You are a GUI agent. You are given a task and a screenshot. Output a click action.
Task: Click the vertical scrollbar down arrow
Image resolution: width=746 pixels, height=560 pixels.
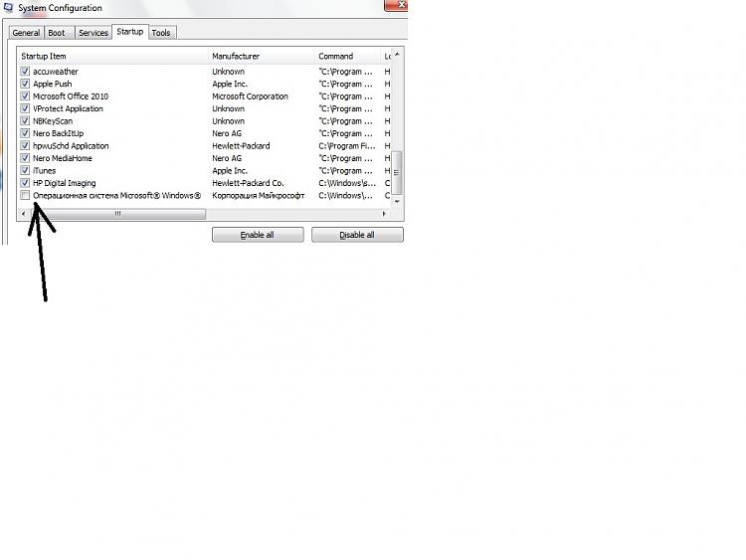397,202
